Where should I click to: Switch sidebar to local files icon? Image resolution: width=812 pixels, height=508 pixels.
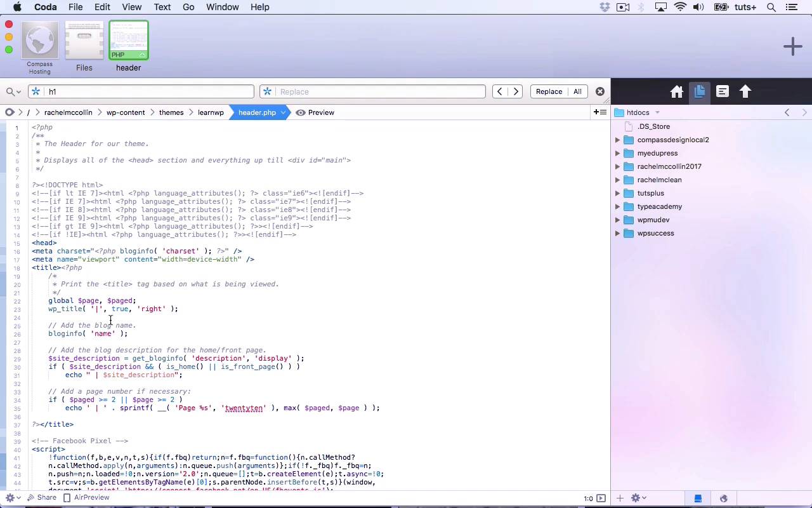pyautogui.click(x=698, y=498)
